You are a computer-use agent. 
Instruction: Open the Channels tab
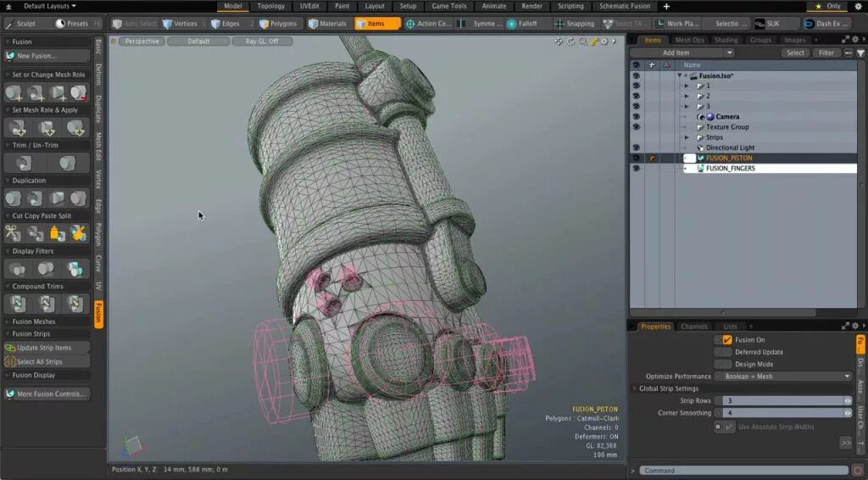[x=694, y=327]
